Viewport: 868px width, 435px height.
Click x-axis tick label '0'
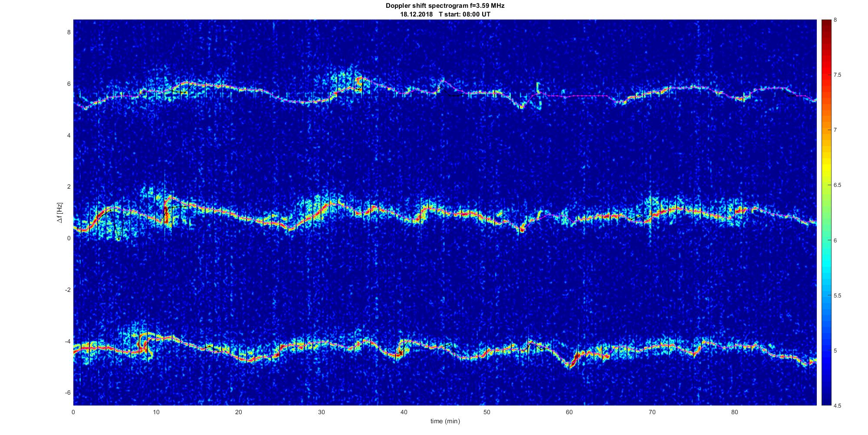[73, 412]
